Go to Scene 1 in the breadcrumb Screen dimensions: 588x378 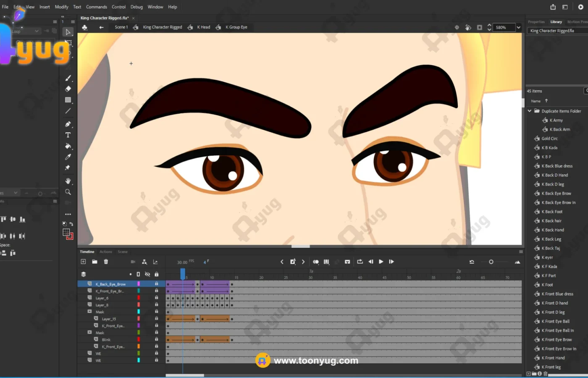click(x=121, y=27)
